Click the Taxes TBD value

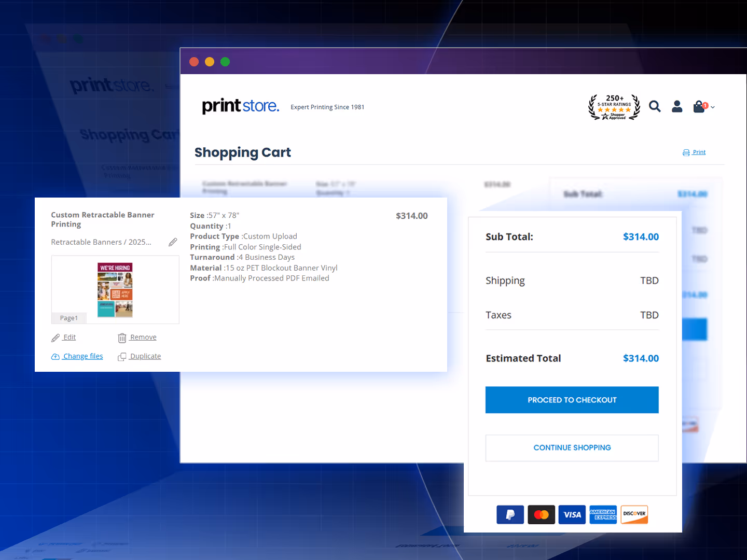coord(649,315)
